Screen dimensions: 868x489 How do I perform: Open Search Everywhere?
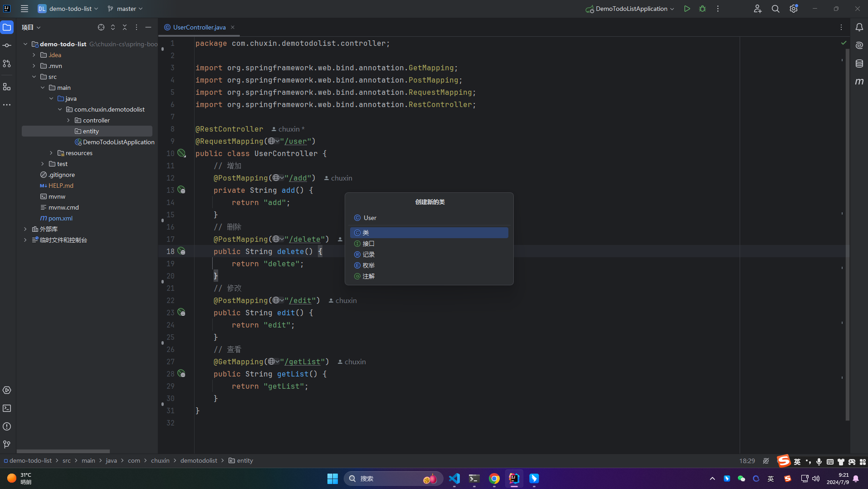(775, 9)
